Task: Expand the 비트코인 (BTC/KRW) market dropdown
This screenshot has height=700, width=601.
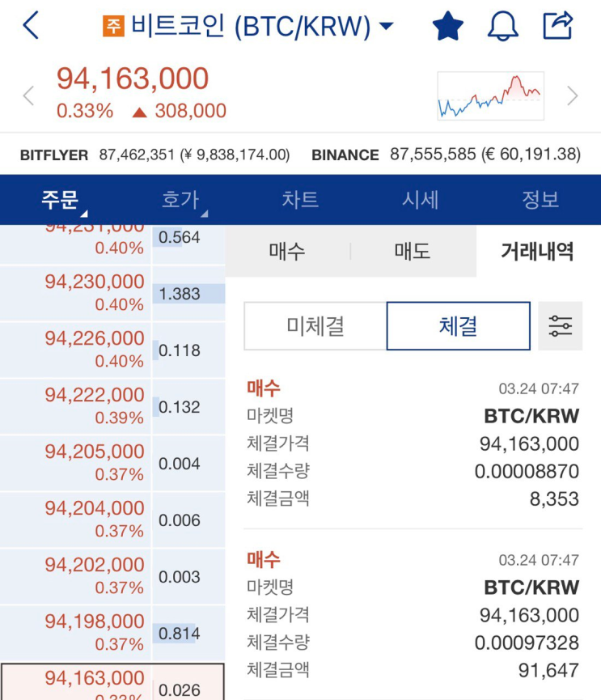Action: click(387, 27)
